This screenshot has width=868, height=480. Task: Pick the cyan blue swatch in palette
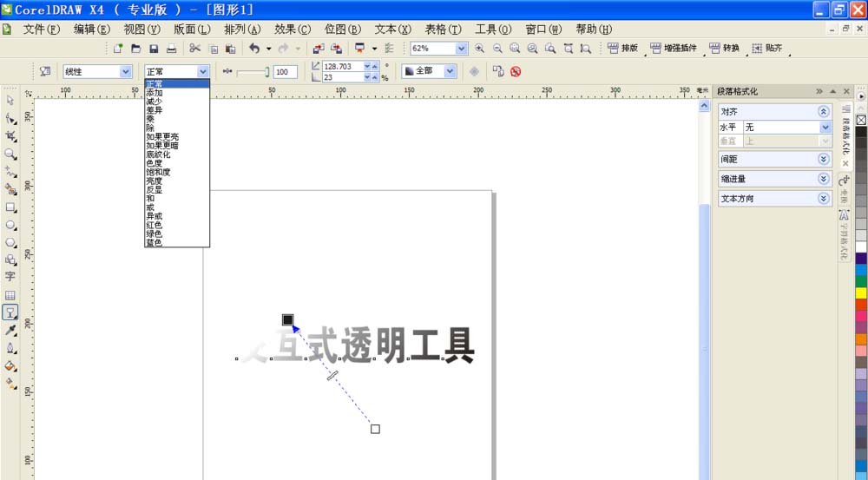coord(861,270)
